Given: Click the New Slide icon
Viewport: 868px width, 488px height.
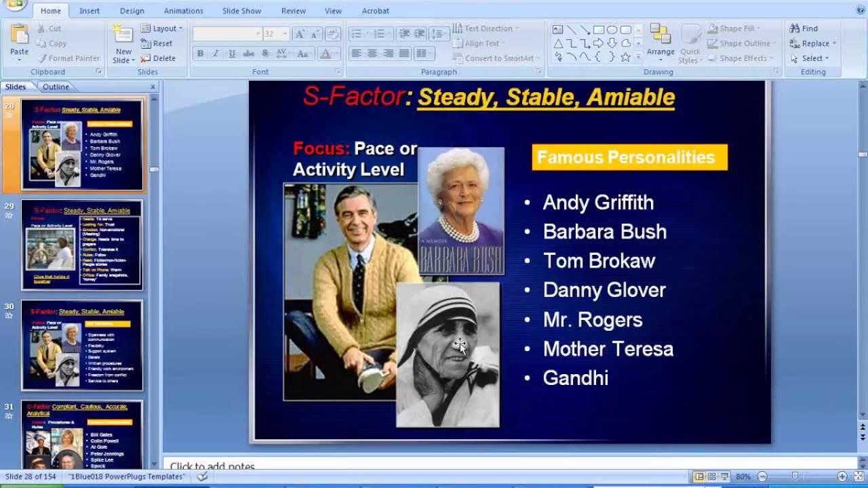Looking at the screenshot, I should point(123,35).
